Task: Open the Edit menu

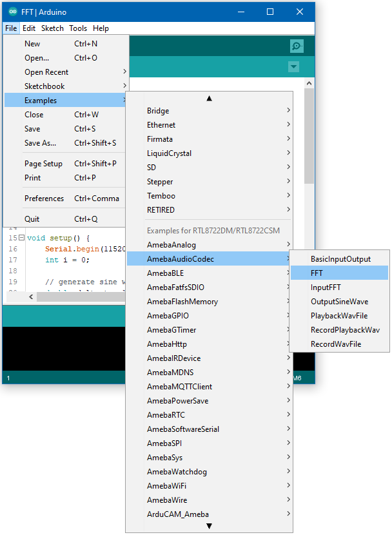Action: point(29,28)
